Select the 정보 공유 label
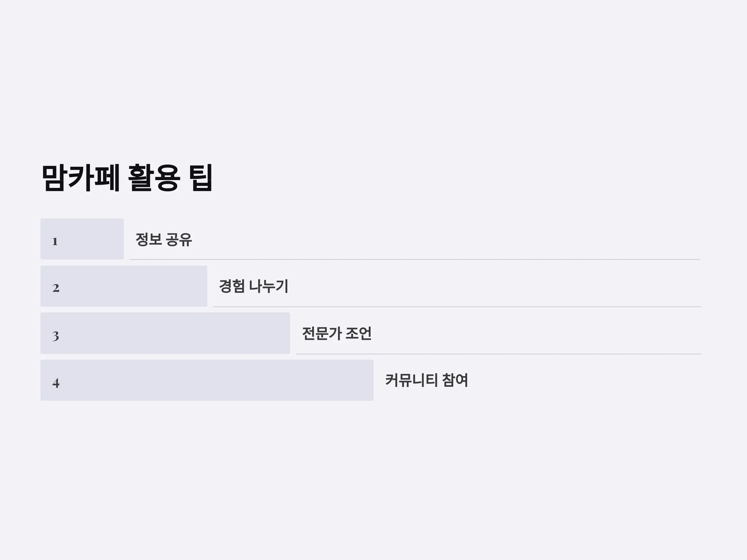 click(x=164, y=240)
